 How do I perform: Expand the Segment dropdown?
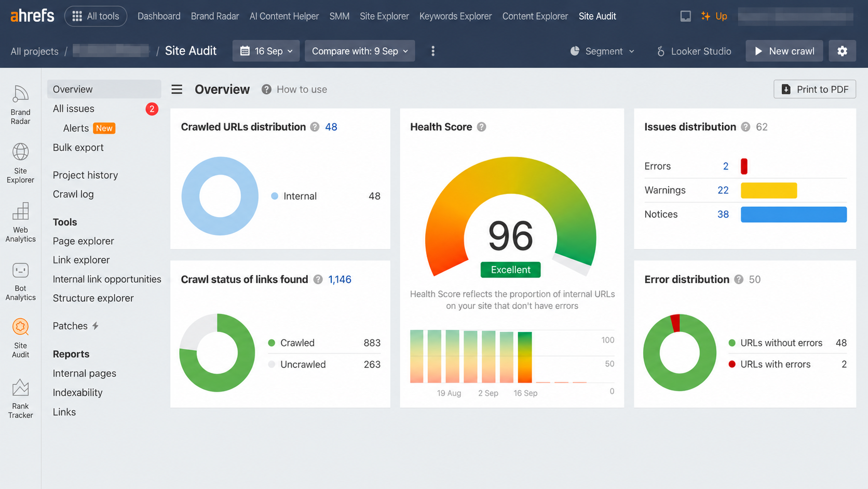(602, 51)
